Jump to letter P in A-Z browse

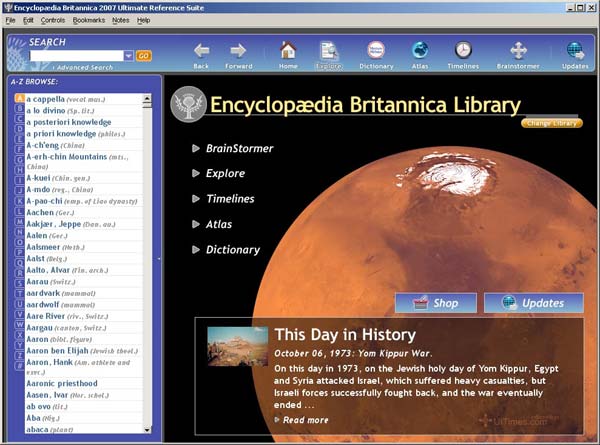coord(20,252)
